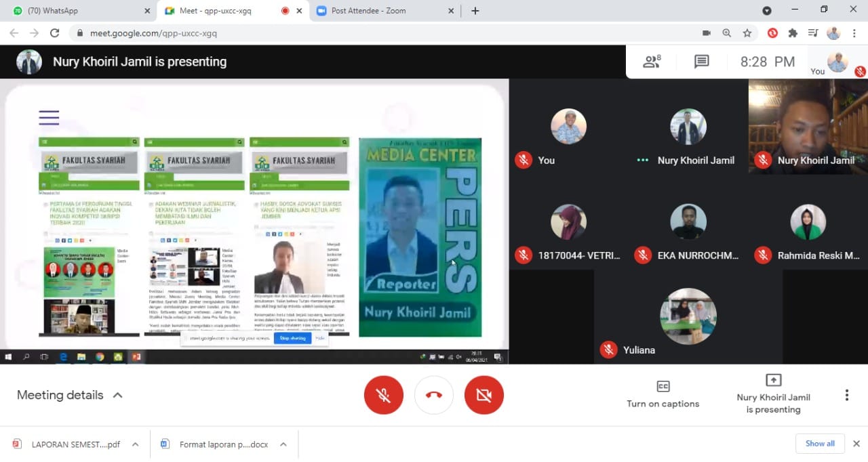Open the participants list icon
This screenshot has height=462, width=868.
(x=651, y=62)
